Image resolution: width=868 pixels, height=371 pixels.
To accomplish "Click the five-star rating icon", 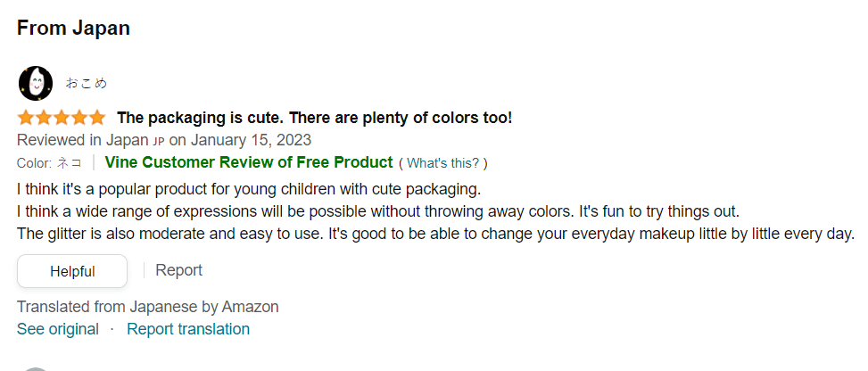I will click(x=61, y=118).
